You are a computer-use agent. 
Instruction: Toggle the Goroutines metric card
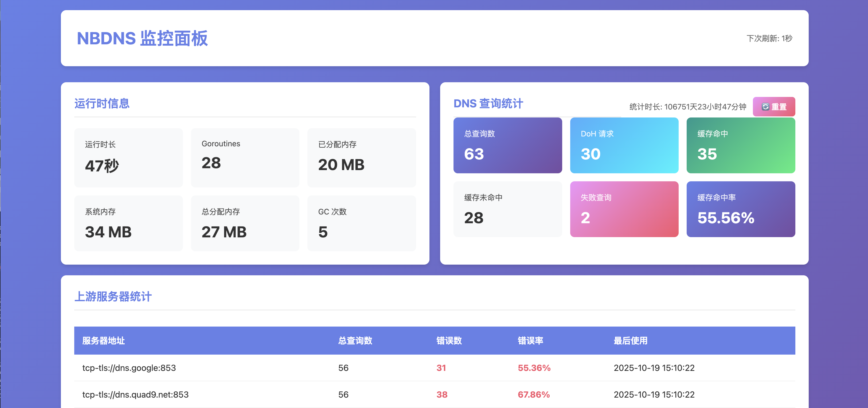click(245, 157)
